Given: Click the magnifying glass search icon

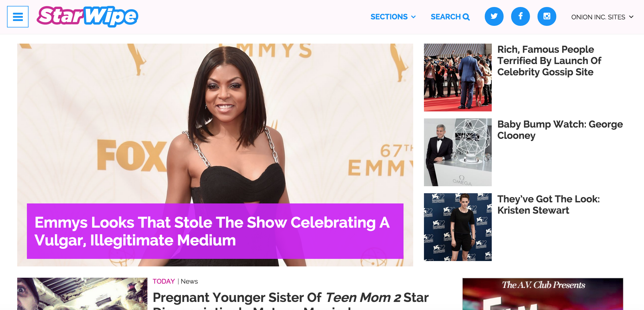Looking at the screenshot, I should [466, 17].
